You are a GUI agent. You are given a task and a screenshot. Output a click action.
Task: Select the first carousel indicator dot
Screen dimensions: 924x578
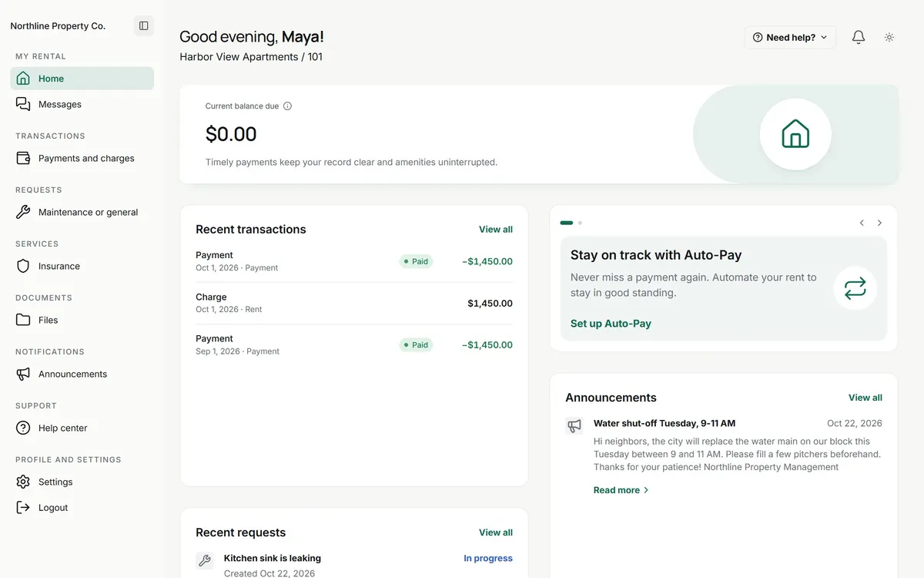tap(567, 223)
